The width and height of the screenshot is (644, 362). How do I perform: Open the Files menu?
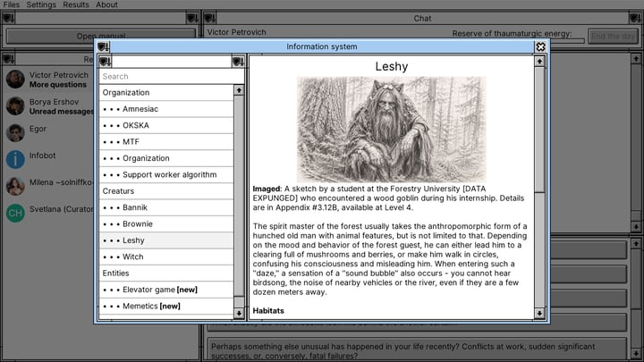[x=11, y=4]
